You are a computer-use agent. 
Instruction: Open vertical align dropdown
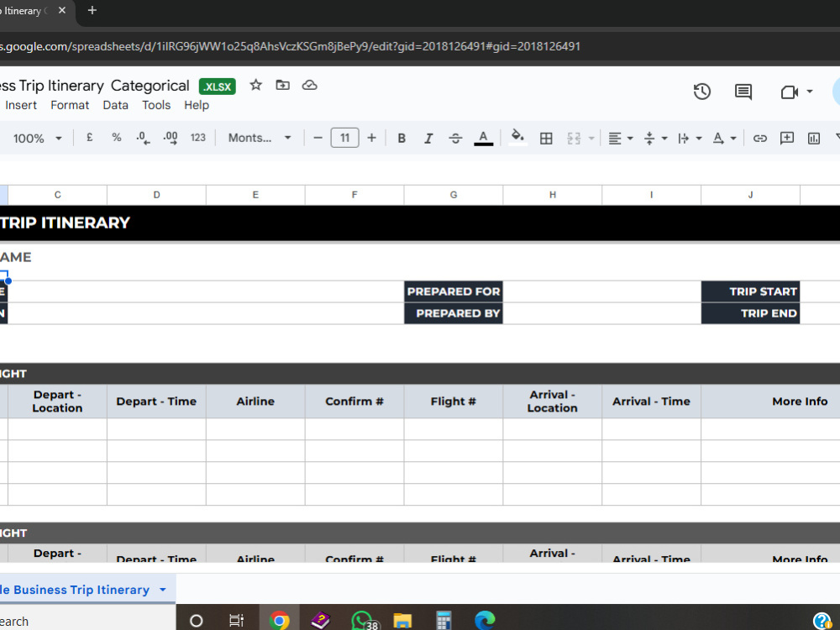[x=655, y=139]
